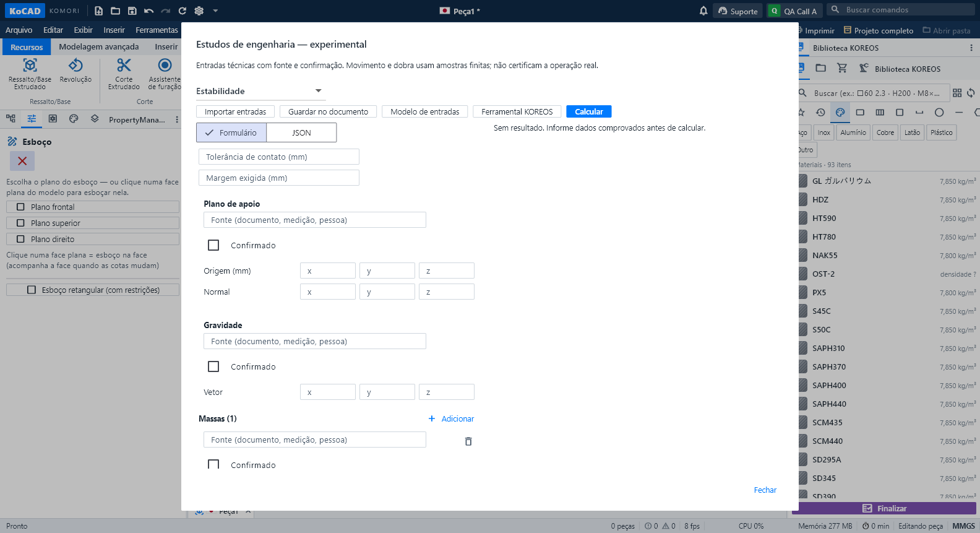Viewport: 980px width, 533px height.
Task: Open the Editar menu
Action: [53, 30]
